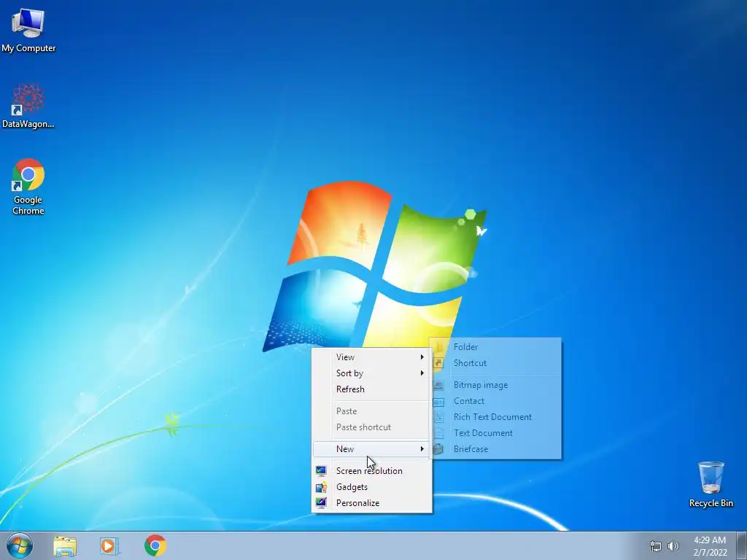Click the Show desktop button at taskbar edge
The width and height of the screenshot is (747, 560).
click(x=742, y=546)
